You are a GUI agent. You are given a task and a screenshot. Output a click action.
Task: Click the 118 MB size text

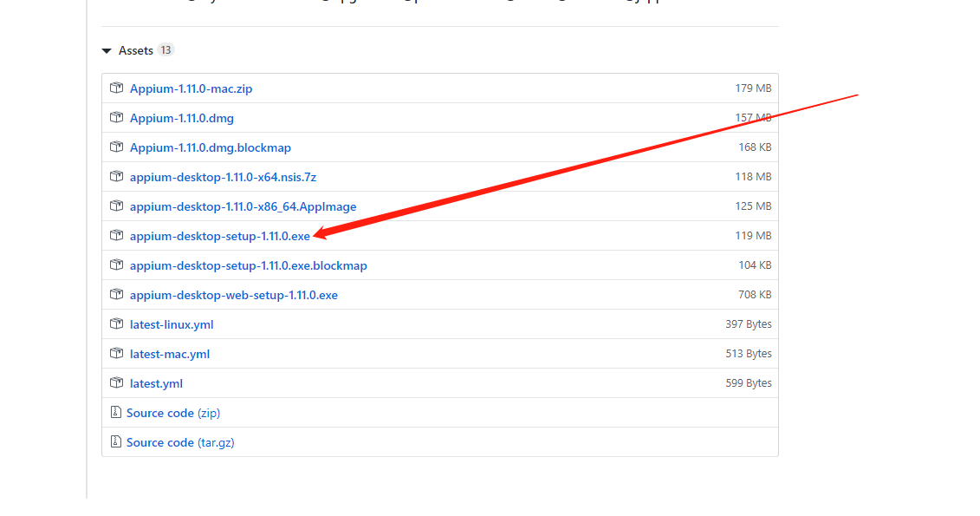[753, 176]
